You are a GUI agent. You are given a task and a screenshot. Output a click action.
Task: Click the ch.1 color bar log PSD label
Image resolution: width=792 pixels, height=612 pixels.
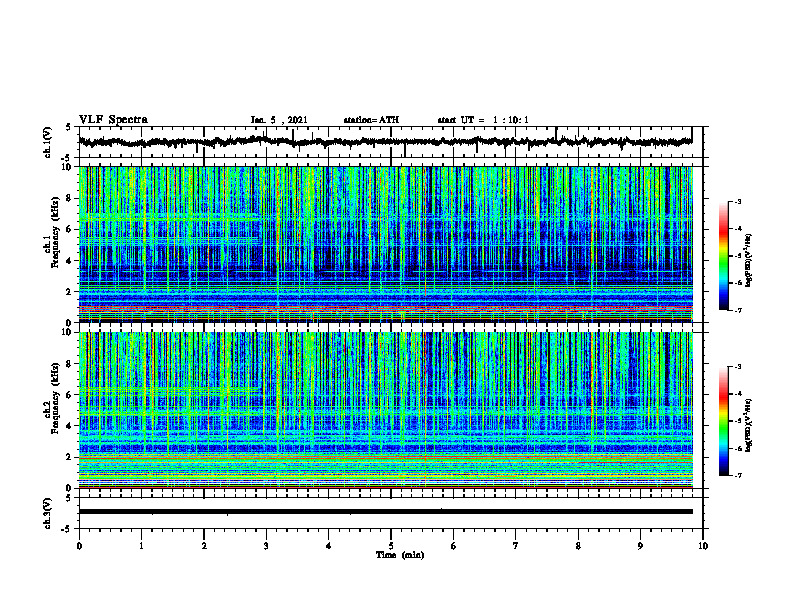[750, 261]
